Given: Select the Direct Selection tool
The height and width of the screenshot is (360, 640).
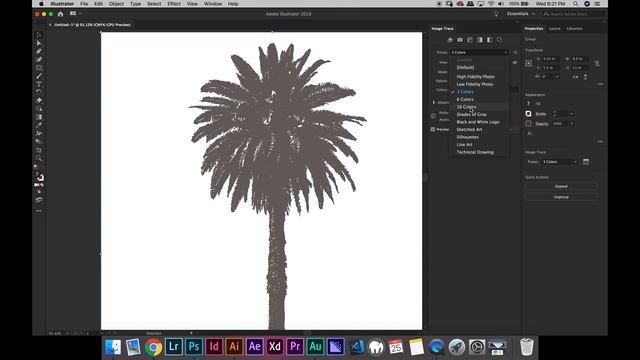Looking at the screenshot, I should point(39,43).
